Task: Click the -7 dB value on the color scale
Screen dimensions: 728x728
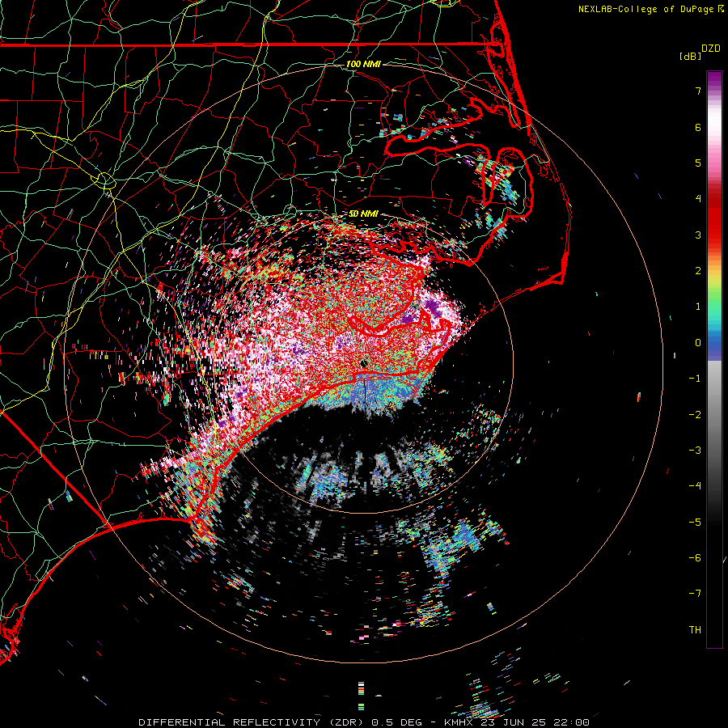Action: (695, 594)
